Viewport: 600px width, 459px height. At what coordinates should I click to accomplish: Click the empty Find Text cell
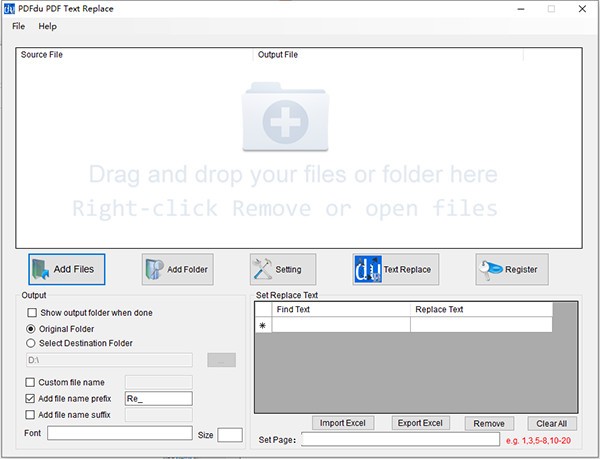pos(341,325)
